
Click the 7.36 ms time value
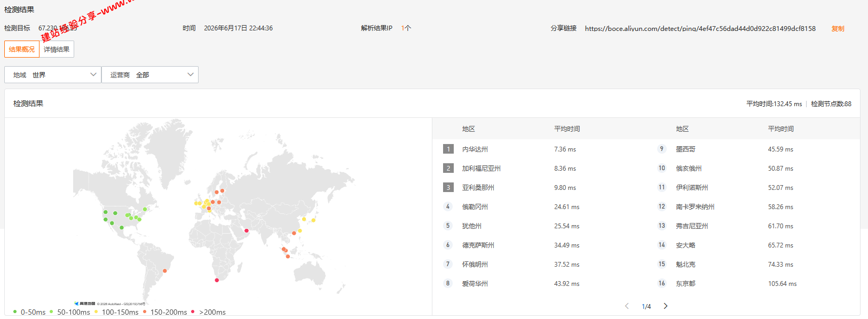[565, 149]
